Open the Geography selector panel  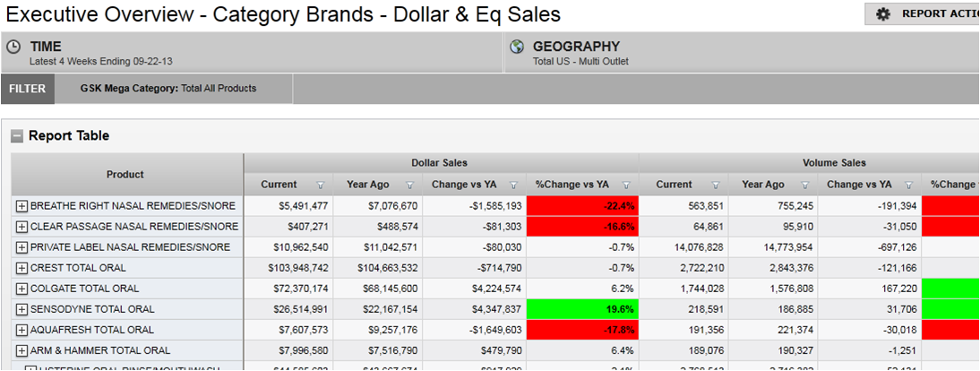pos(744,53)
